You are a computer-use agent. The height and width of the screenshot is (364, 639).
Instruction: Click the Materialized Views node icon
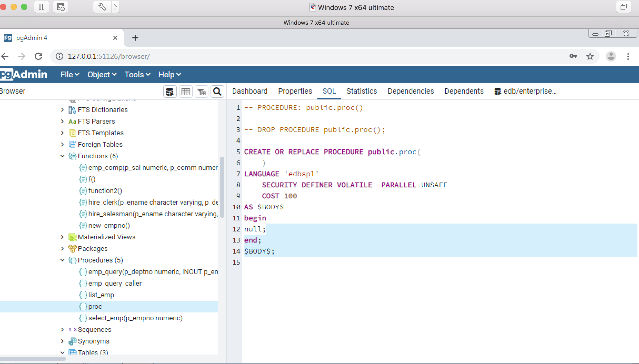(x=72, y=237)
